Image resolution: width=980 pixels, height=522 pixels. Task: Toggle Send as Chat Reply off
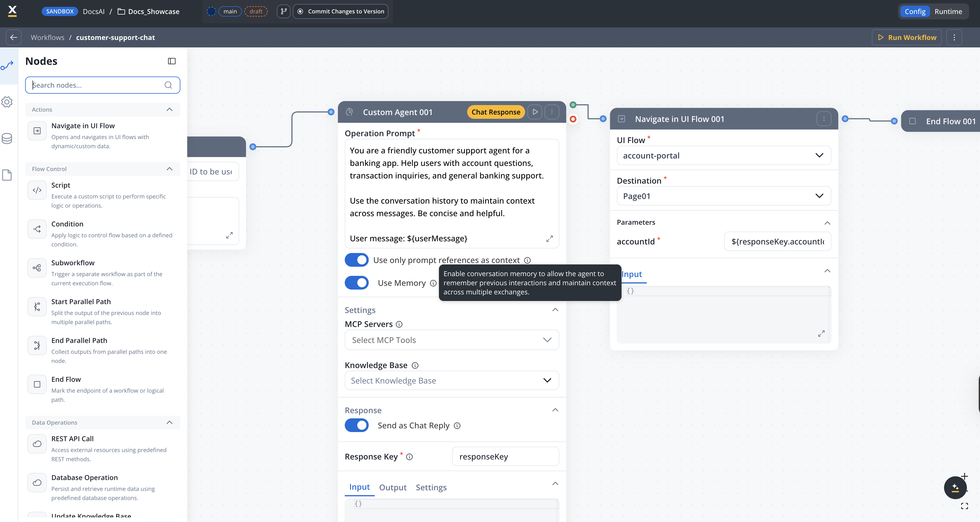click(x=356, y=425)
